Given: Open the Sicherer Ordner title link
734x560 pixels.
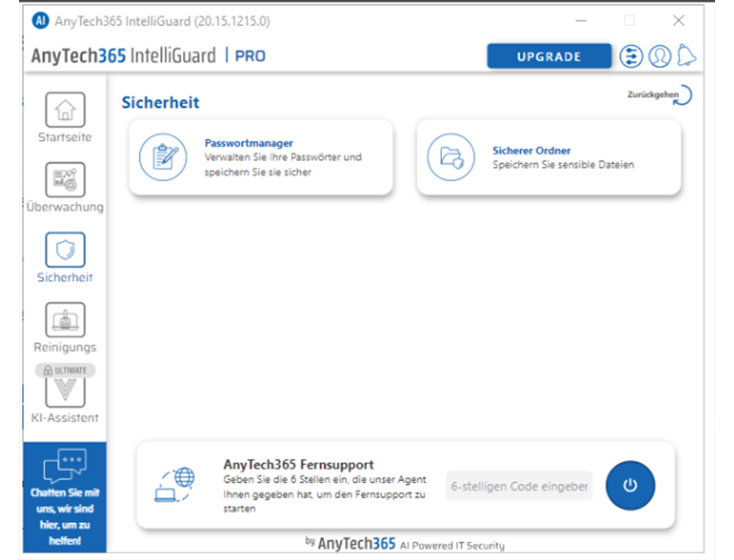Looking at the screenshot, I should (x=531, y=150).
